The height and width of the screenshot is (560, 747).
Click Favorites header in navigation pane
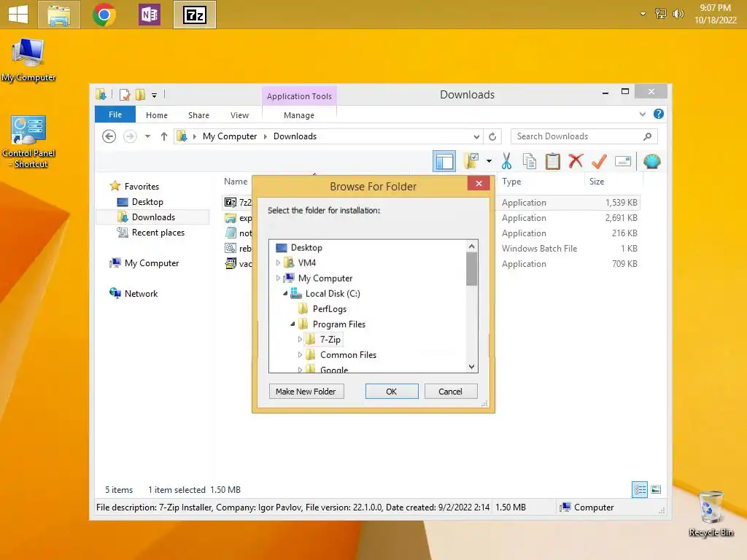[142, 186]
